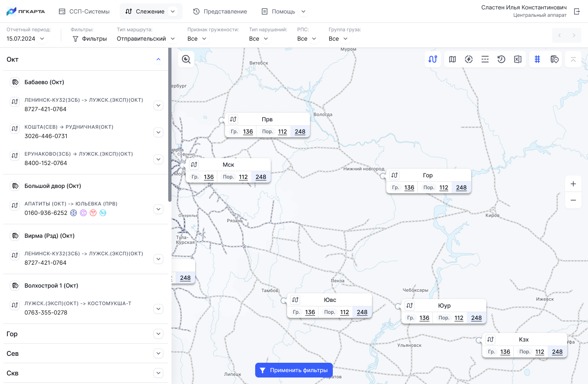The height and width of the screenshot is (384, 588).
Task: Export to Excel via toolbar icon
Action: tap(518, 59)
